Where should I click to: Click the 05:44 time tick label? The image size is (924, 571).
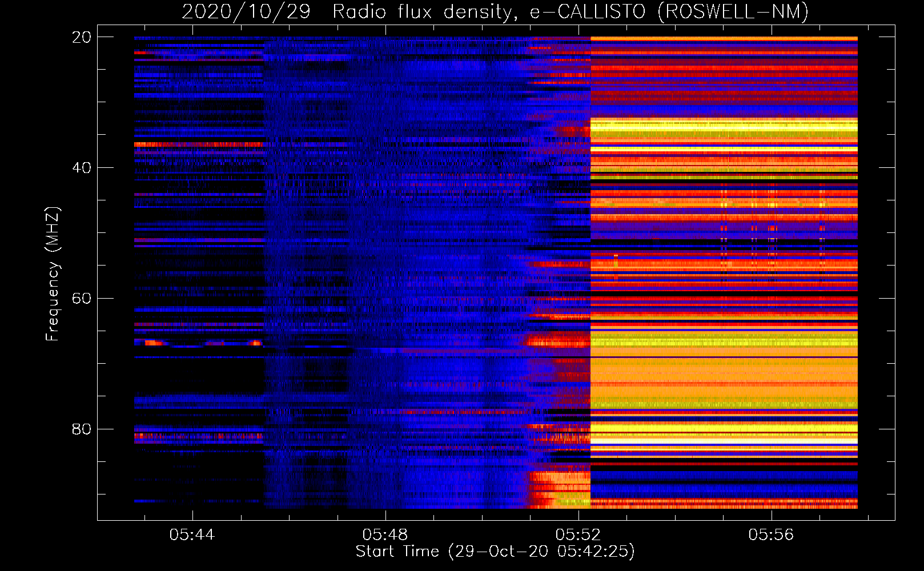tap(192, 534)
